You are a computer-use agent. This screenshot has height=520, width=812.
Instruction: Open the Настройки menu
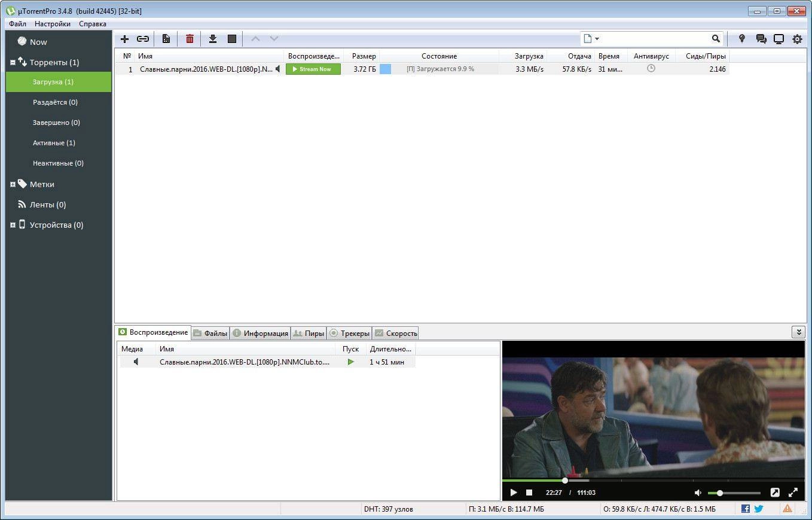(52, 23)
